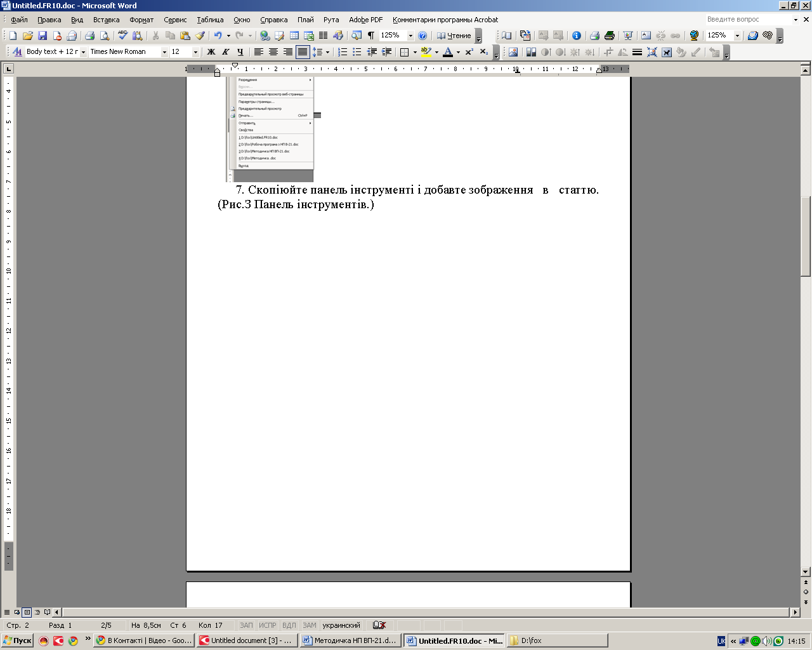Toggle Italic formatting (К)

click(226, 52)
